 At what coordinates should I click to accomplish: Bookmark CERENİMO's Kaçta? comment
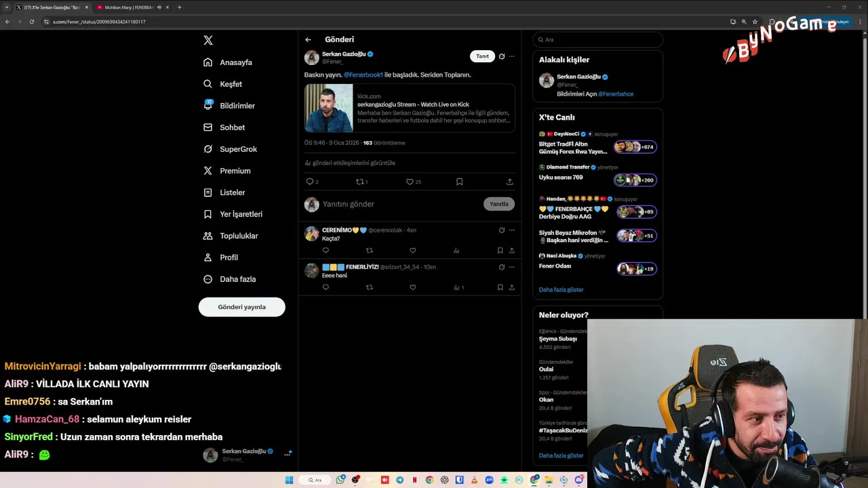[500, 250]
